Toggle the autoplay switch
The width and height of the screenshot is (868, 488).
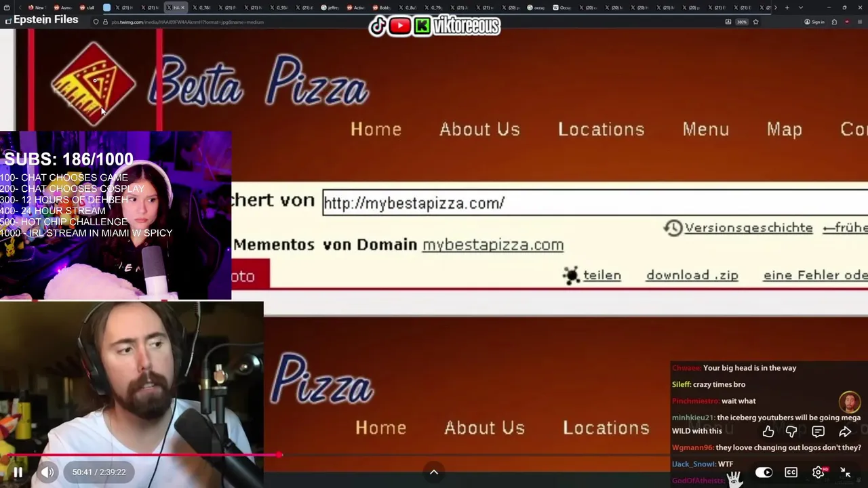pos(764,472)
